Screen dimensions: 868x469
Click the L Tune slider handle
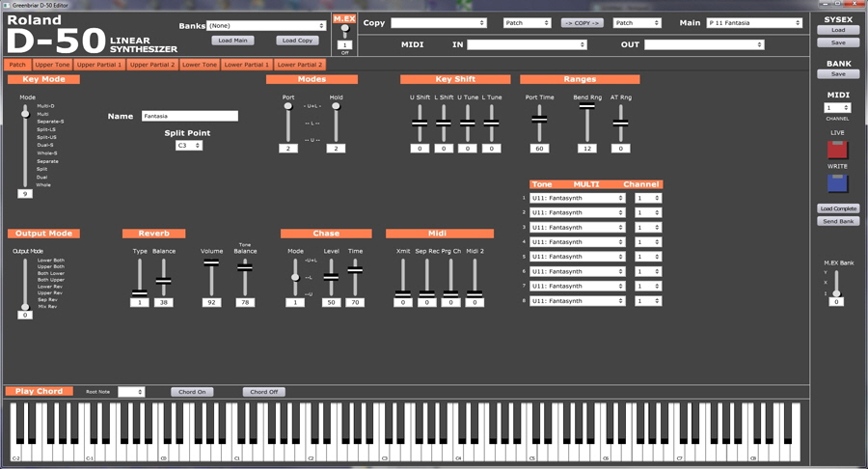[491, 123]
